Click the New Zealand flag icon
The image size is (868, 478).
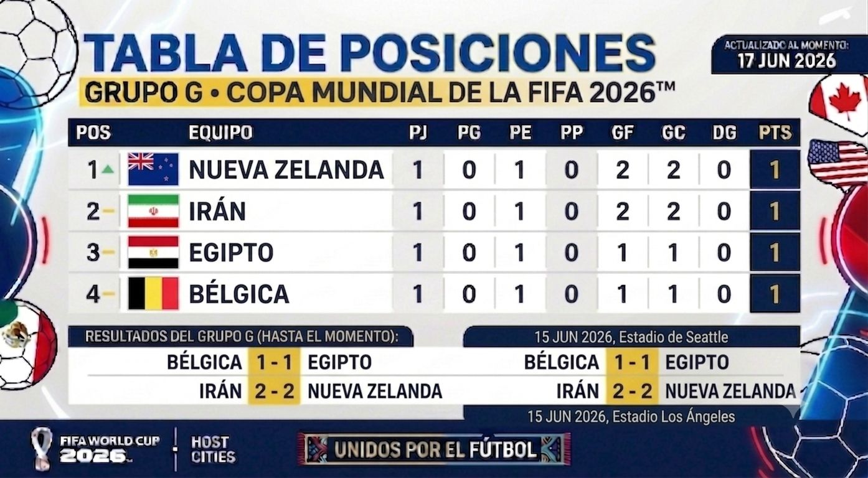[x=153, y=169]
